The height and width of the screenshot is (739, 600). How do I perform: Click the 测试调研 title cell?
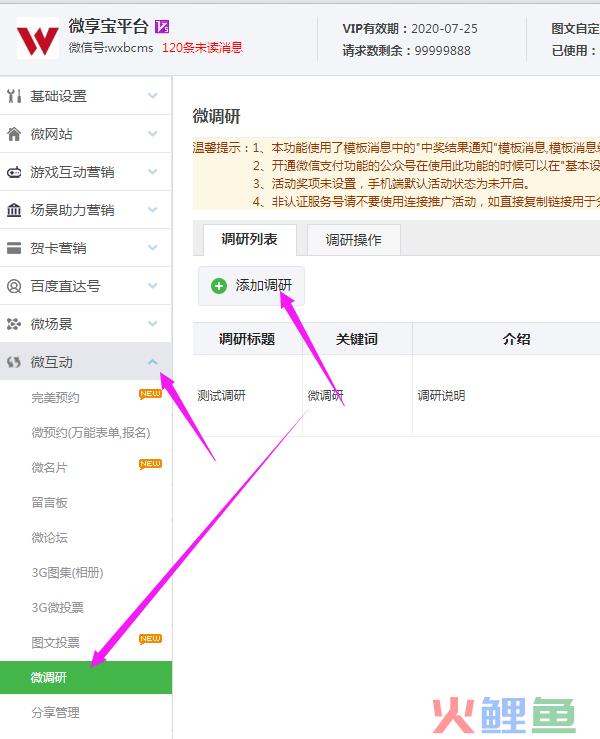(x=222, y=395)
